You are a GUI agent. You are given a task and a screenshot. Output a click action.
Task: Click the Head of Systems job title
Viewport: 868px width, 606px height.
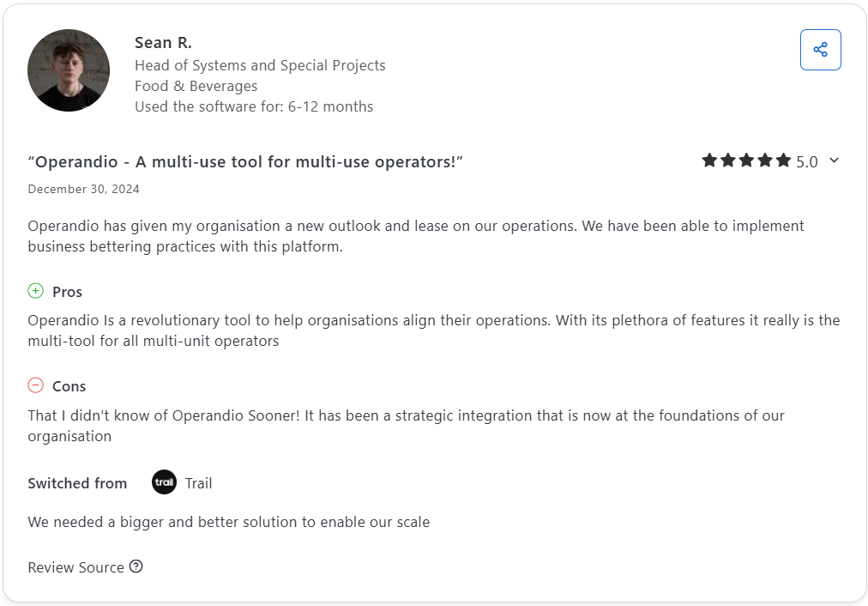click(260, 65)
